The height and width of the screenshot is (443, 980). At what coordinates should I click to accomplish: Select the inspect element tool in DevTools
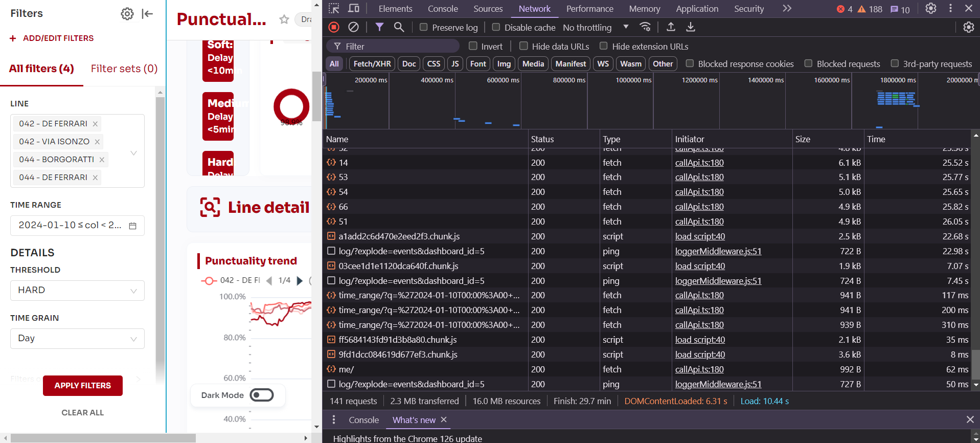click(x=334, y=8)
